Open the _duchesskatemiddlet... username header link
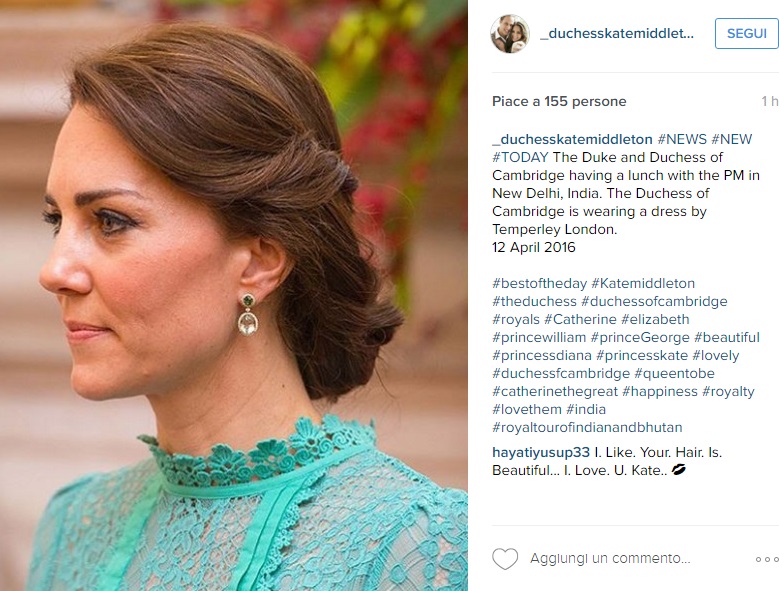 point(616,34)
